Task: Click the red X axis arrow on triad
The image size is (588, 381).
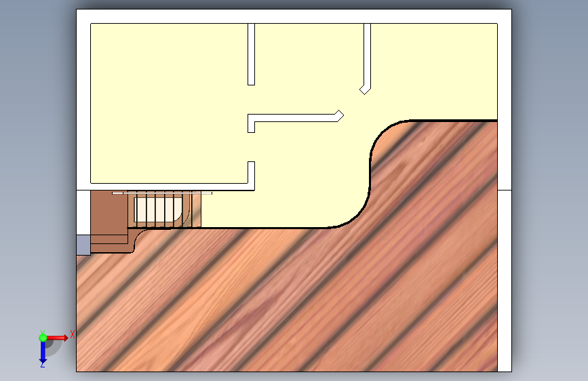Action: 58,338
